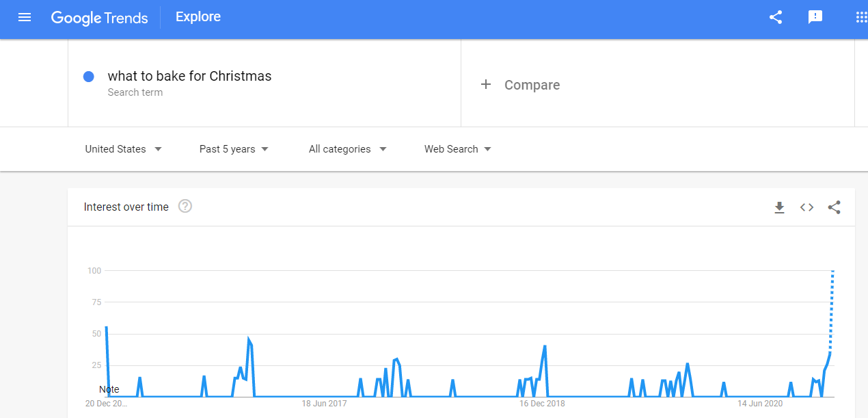Go to the Explore page title
The width and height of the screenshot is (868, 418).
198,17
